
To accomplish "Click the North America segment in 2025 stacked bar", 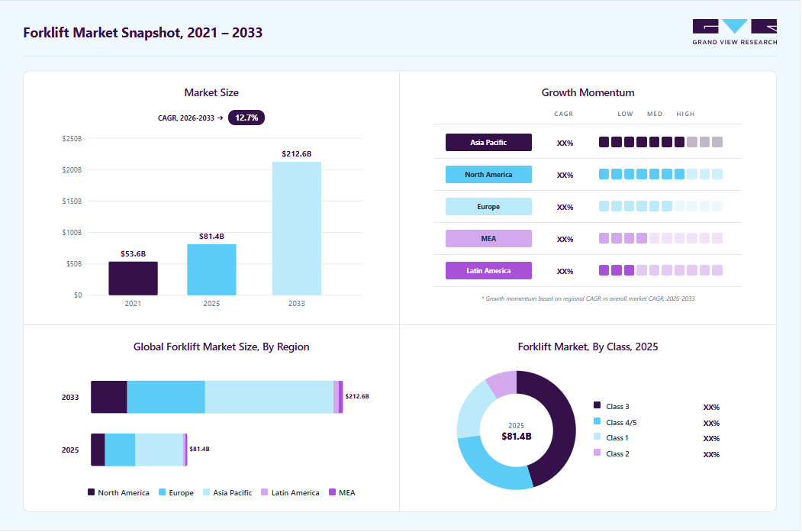I will click(x=98, y=450).
